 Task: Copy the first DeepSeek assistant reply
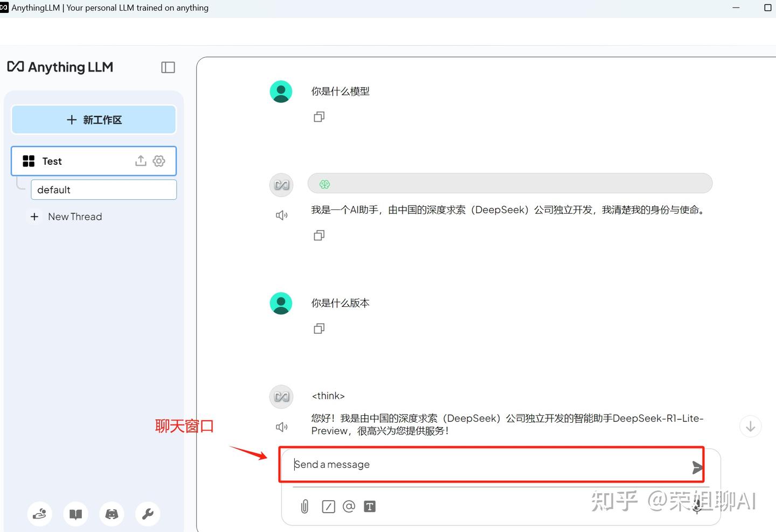click(x=319, y=235)
